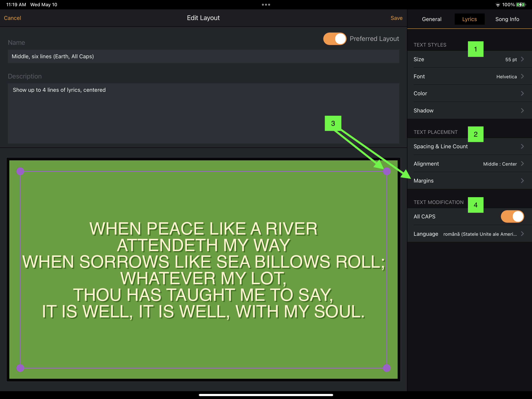Click the layout Name input field
Viewport: 532px width, 399px height.
pyautogui.click(x=203, y=56)
